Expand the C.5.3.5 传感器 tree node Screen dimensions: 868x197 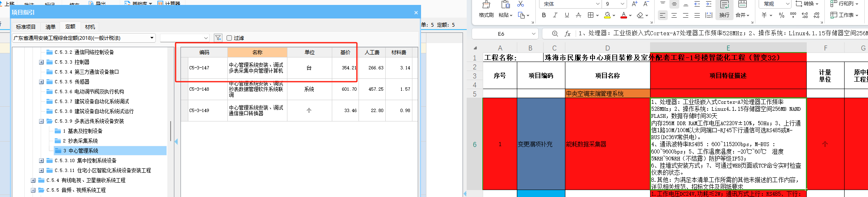coord(41,82)
